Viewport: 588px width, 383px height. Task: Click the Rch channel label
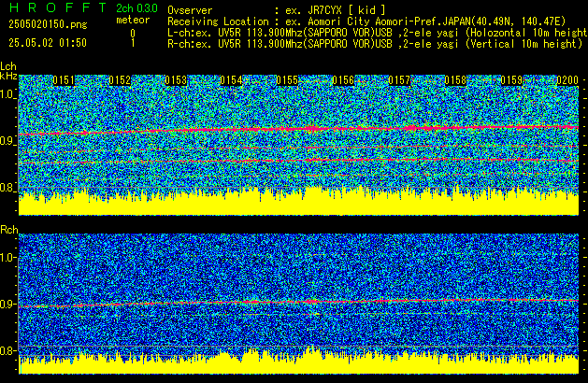[x=9, y=230]
